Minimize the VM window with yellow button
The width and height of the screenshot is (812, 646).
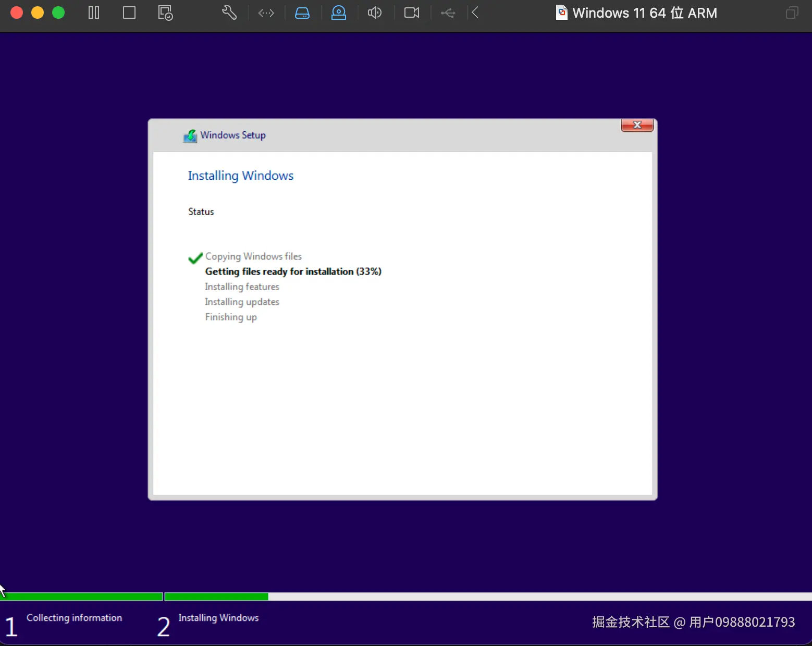click(38, 13)
